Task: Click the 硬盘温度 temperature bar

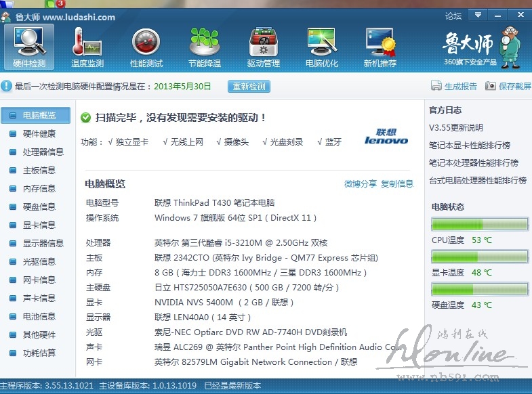Action: click(x=480, y=289)
